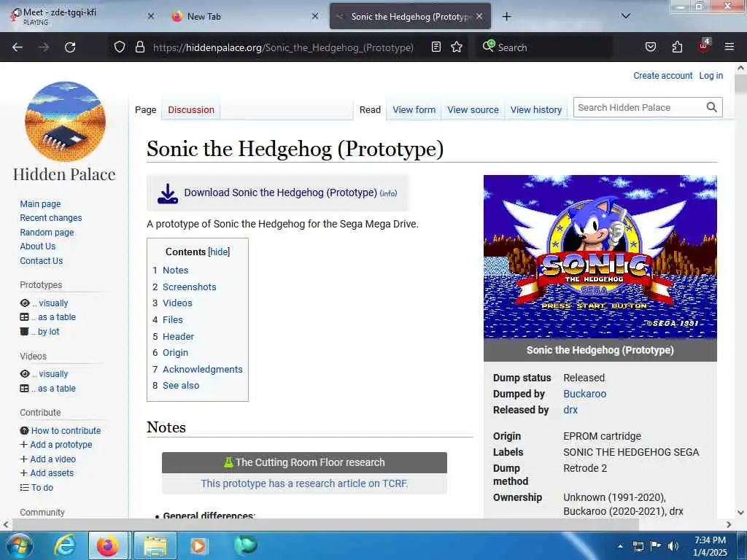Image resolution: width=747 pixels, height=560 pixels.
Task: Toggle reader view icon in address bar
Action: point(436,47)
